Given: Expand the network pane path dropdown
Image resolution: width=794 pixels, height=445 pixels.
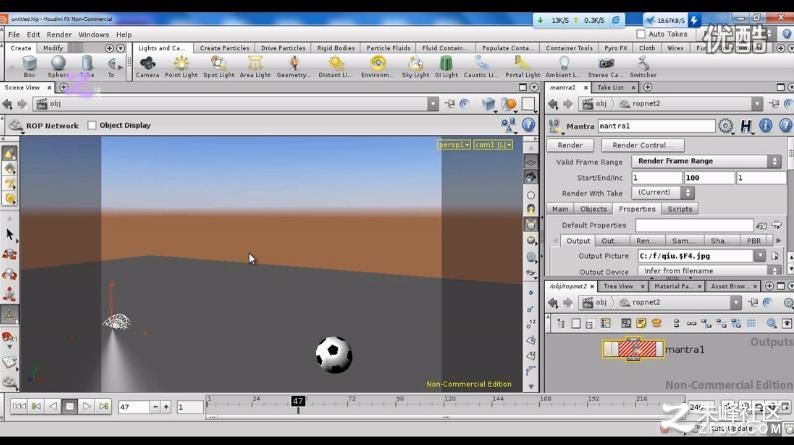Looking at the screenshot, I should [x=736, y=303].
